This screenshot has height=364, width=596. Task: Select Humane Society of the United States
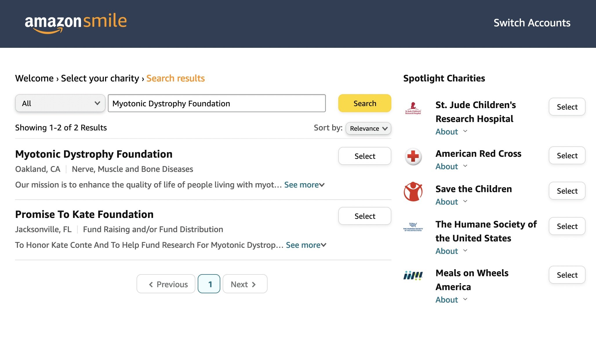567,226
